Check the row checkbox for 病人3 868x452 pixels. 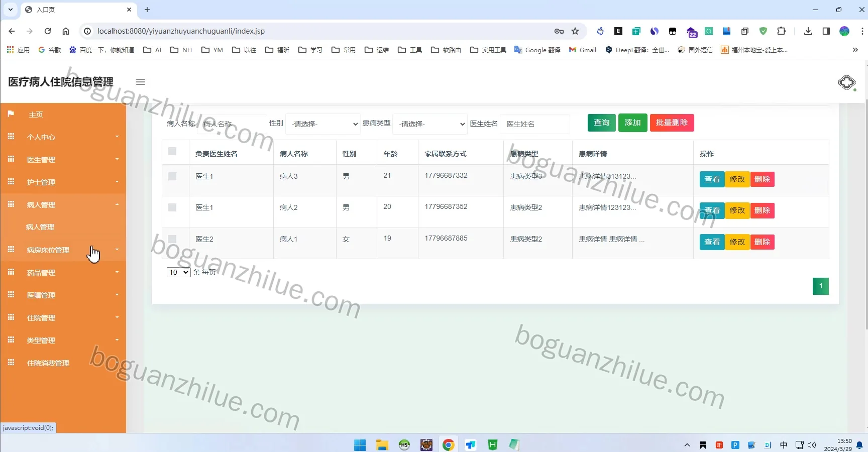[172, 176]
